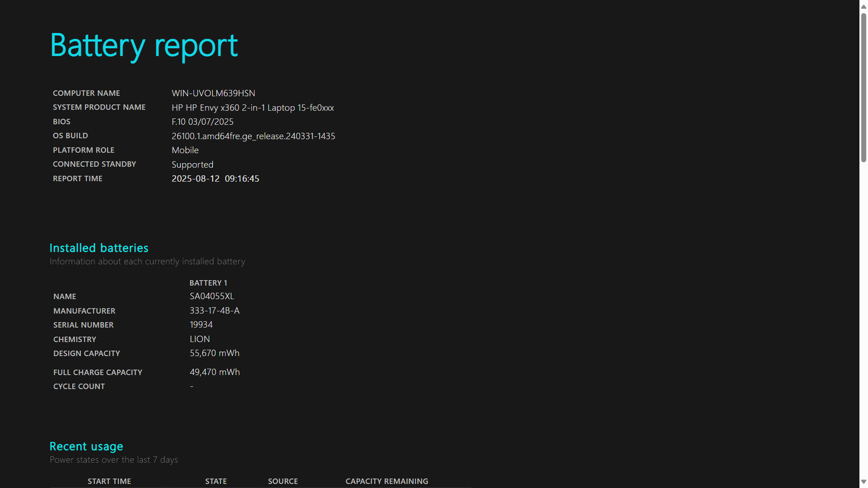The height and width of the screenshot is (488, 868).
Task: Click the CYCLE COUNT label
Action: coord(79,387)
